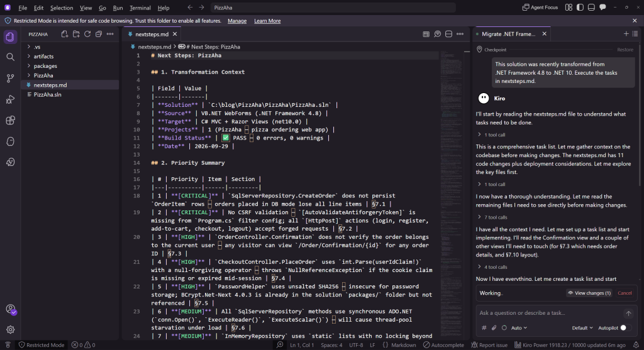Open notifications bell in status bar

pyautogui.click(x=636, y=345)
